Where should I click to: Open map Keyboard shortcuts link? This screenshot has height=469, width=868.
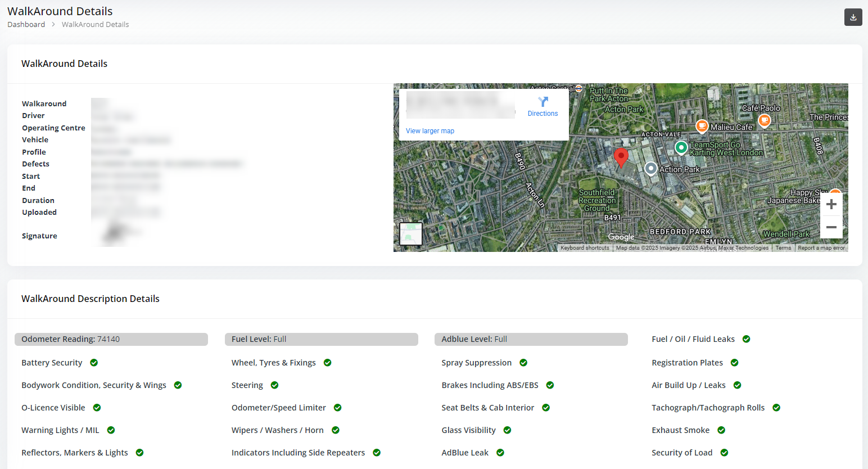pos(585,248)
